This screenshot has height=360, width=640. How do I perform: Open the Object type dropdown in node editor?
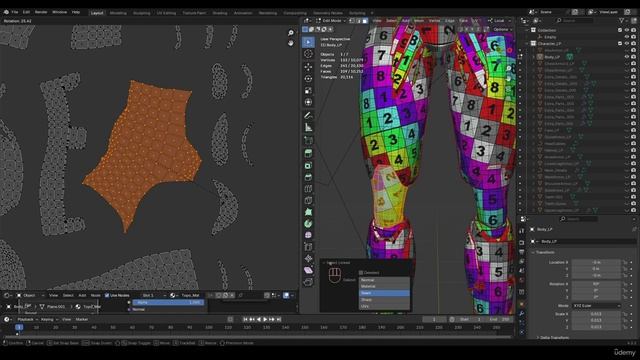31,295
